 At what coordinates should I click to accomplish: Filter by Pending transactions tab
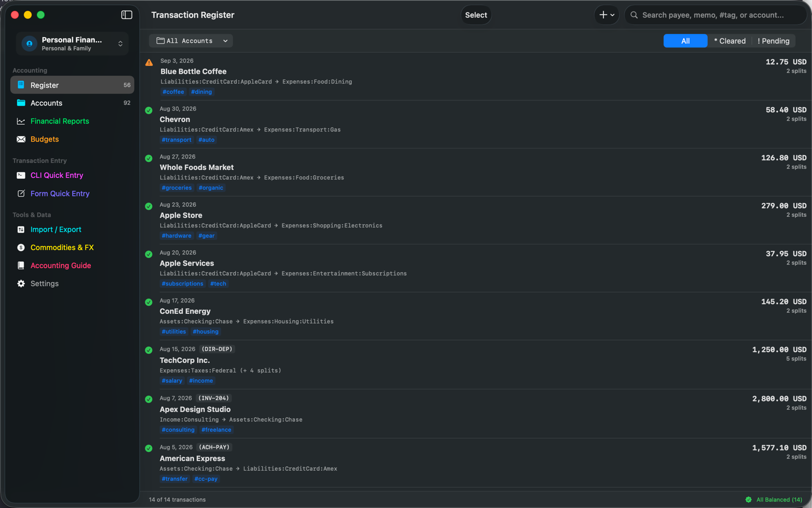pos(774,41)
